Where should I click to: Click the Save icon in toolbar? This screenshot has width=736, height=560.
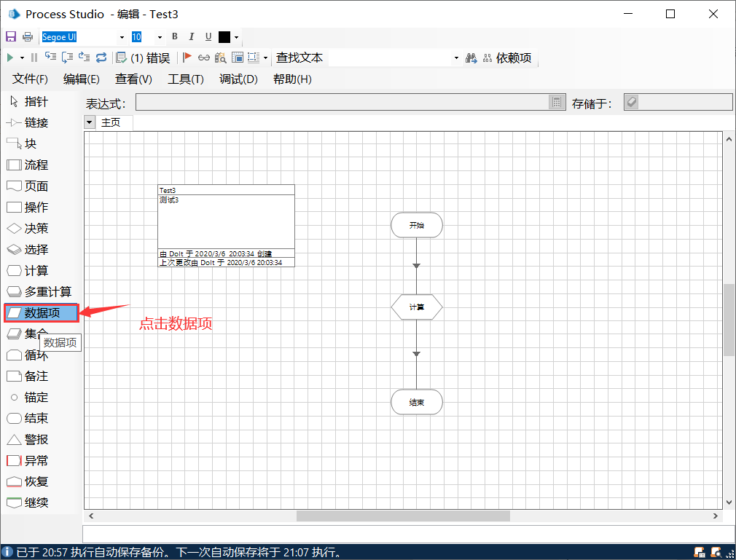11,37
